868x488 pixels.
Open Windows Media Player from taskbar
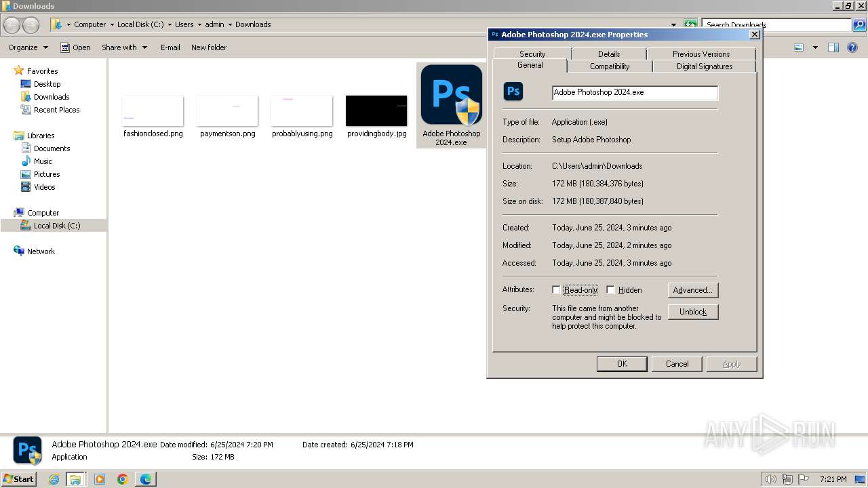[x=100, y=479]
